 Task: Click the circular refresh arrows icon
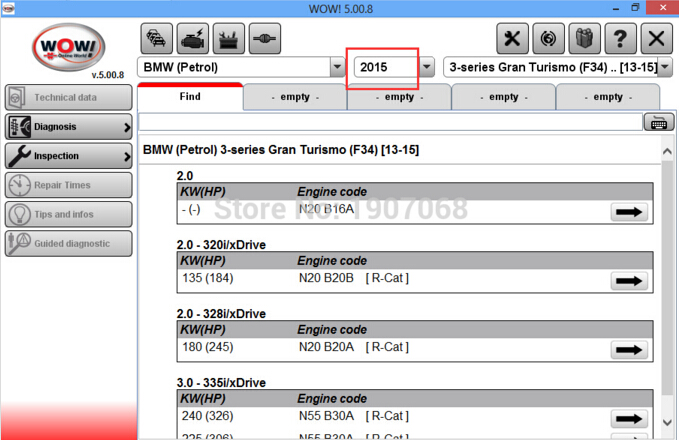pyautogui.click(x=548, y=39)
